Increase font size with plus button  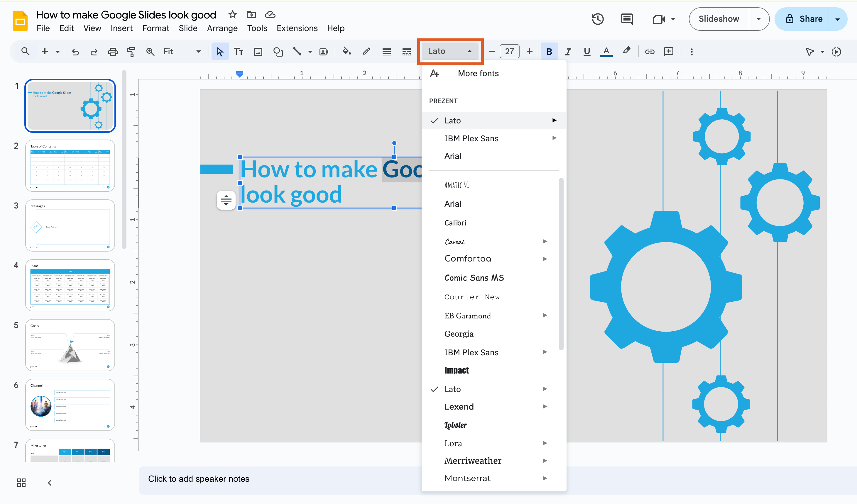coord(529,52)
